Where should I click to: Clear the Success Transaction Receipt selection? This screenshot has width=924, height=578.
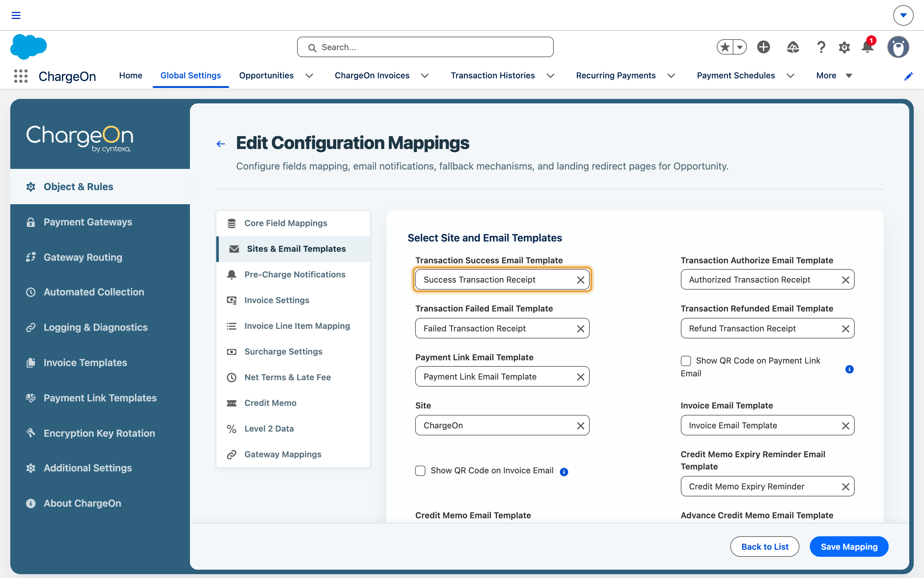coord(580,280)
